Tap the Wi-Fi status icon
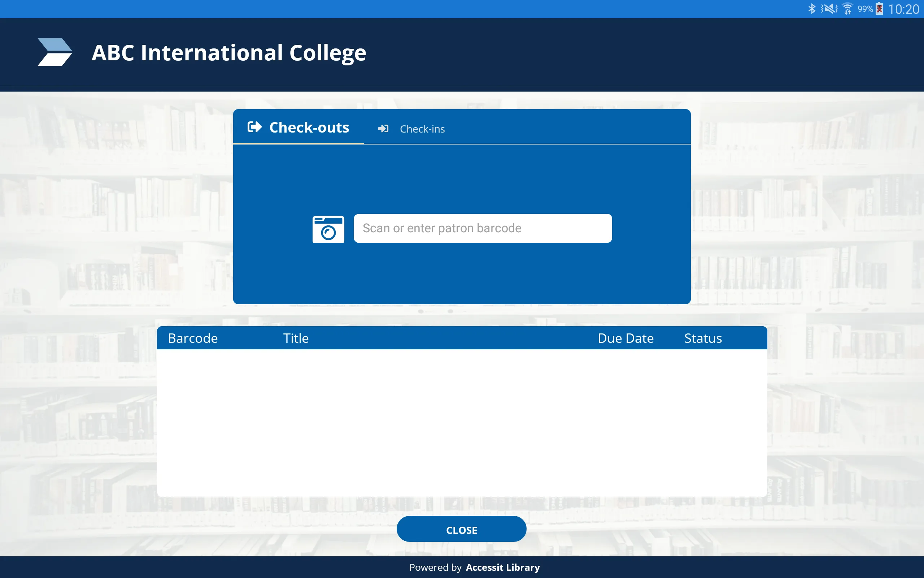924x578 pixels. coord(847,9)
